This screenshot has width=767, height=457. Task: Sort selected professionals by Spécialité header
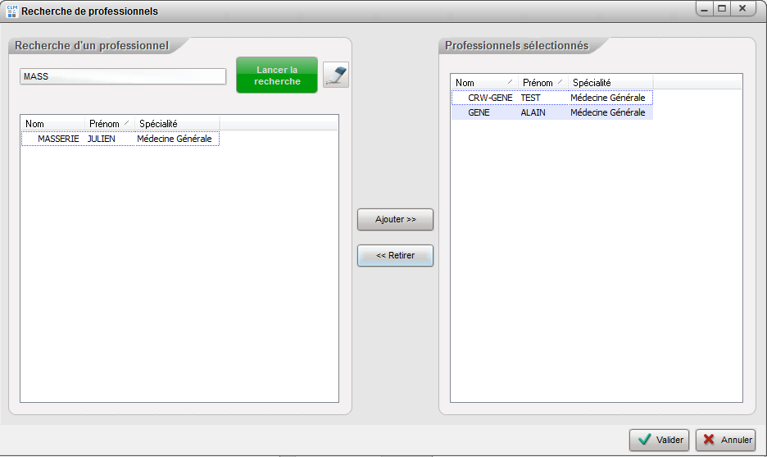(x=608, y=82)
